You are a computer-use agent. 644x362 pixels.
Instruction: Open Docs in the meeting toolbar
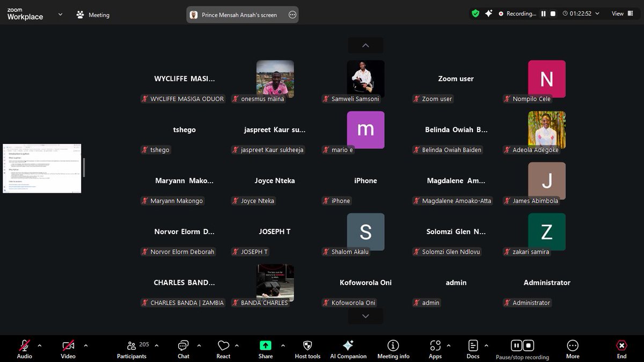point(473,349)
